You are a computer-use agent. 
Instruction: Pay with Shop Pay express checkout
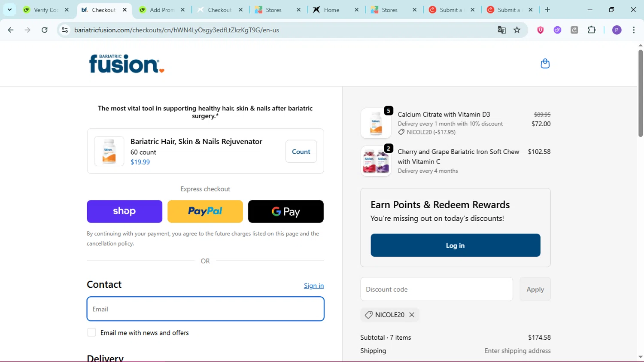tap(125, 211)
